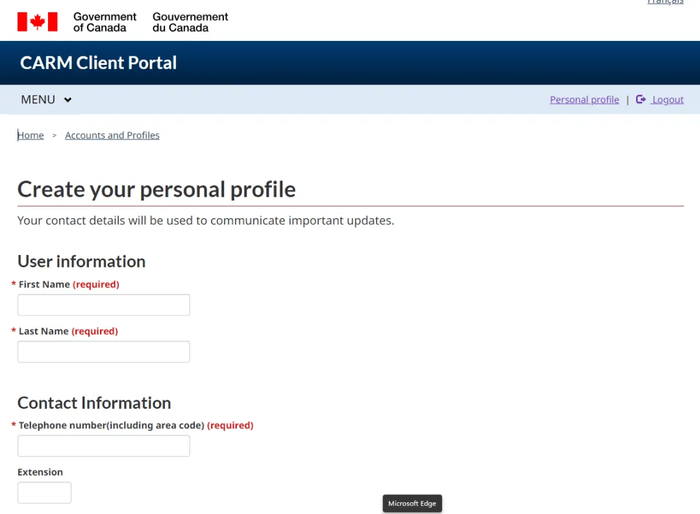Click the Canada flag logo
This screenshot has height=514, width=700.
pyautogui.click(x=37, y=21)
